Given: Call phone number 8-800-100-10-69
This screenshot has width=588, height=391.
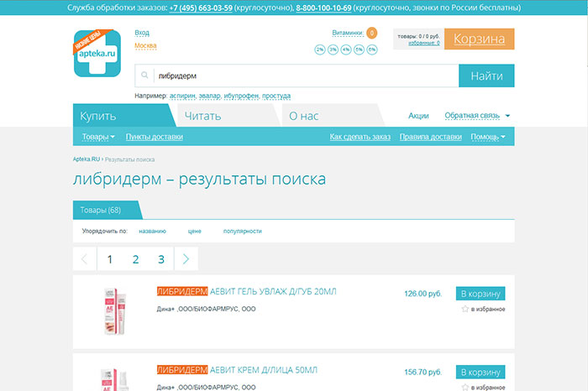Looking at the screenshot, I should click(323, 8).
